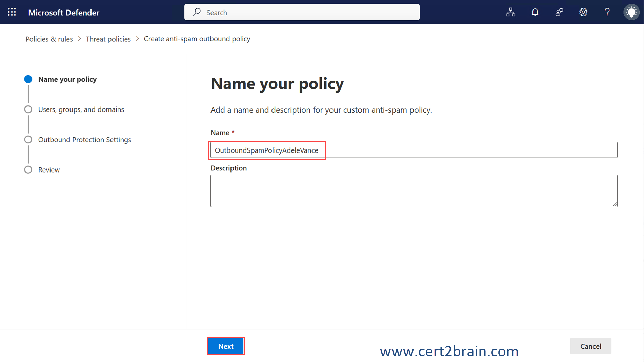
Task: Open the organization hierarchy icon in header
Action: click(510, 12)
